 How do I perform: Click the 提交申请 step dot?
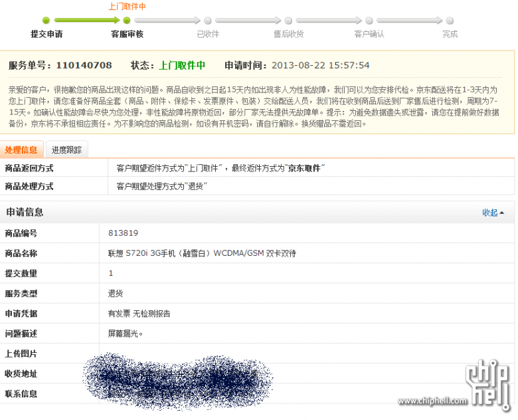point(46,21)
